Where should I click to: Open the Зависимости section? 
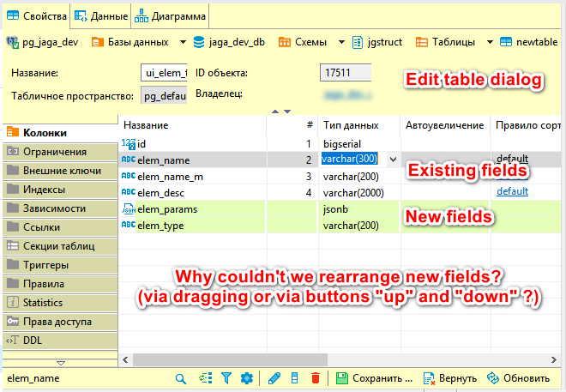(x=60, y=208)
